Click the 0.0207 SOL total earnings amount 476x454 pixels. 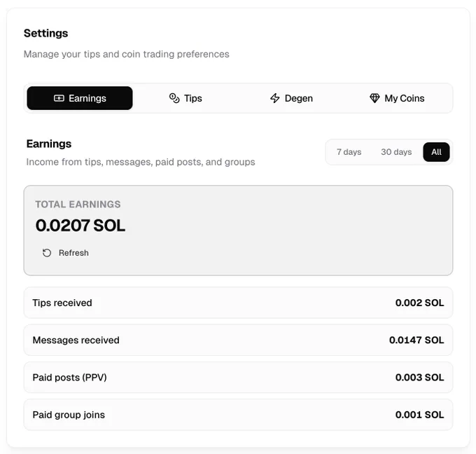tap(80, 226)
